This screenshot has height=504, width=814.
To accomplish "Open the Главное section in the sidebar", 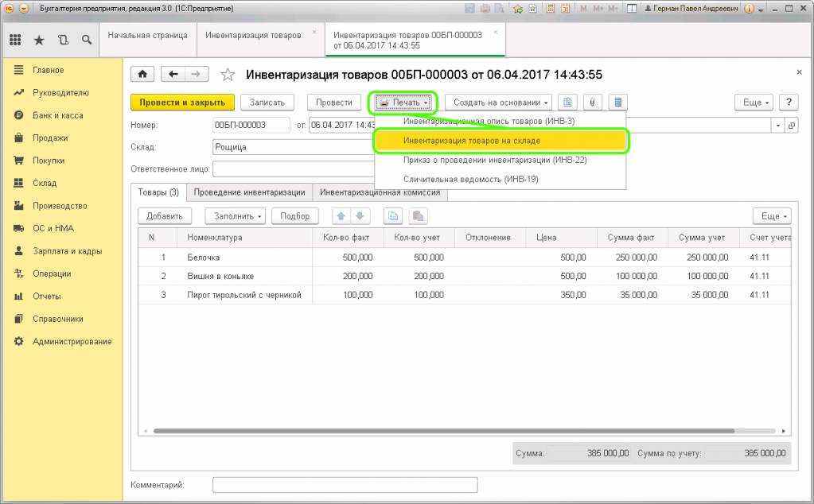I will coord(49,70).
